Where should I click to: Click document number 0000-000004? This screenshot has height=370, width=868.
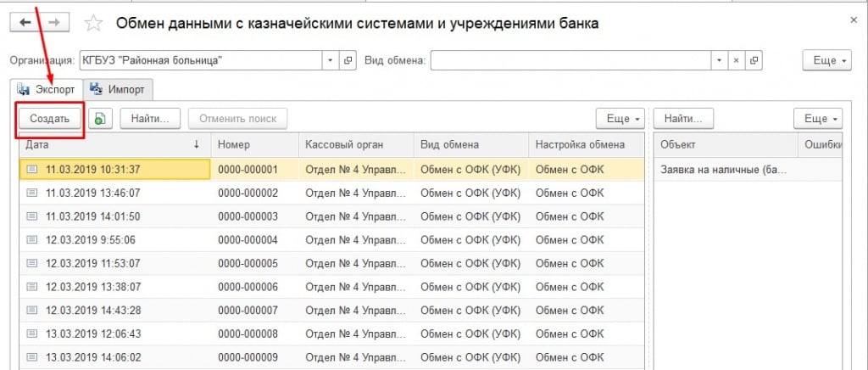[248, 240]
